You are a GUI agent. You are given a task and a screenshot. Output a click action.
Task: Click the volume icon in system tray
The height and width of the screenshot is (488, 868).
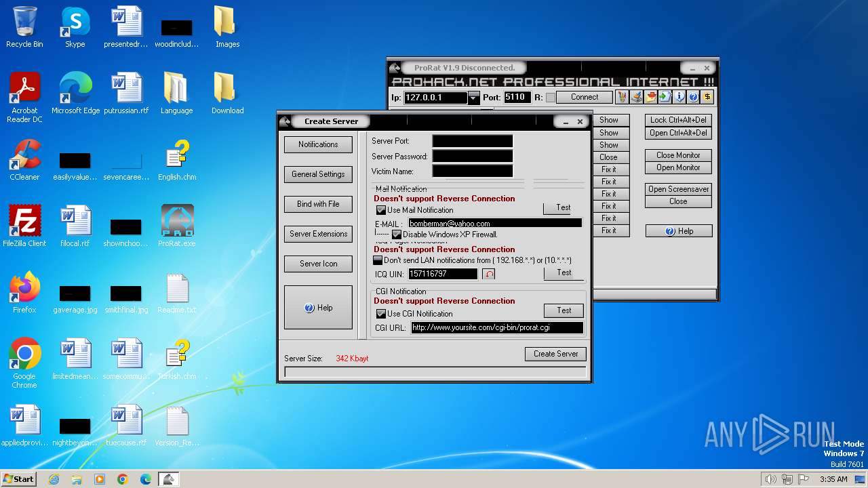click(x=770, y=479)
